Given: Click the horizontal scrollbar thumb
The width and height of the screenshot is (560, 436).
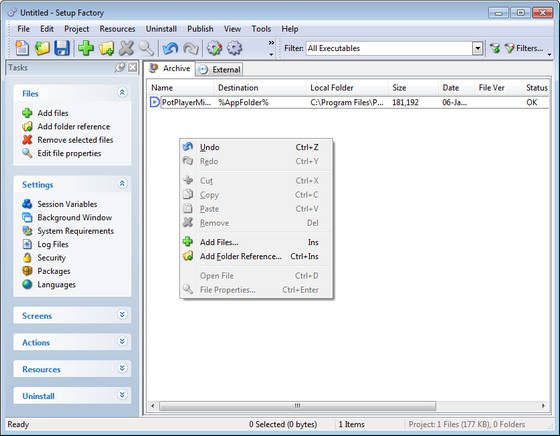Looking at the screenshot, I should (298, 406).
